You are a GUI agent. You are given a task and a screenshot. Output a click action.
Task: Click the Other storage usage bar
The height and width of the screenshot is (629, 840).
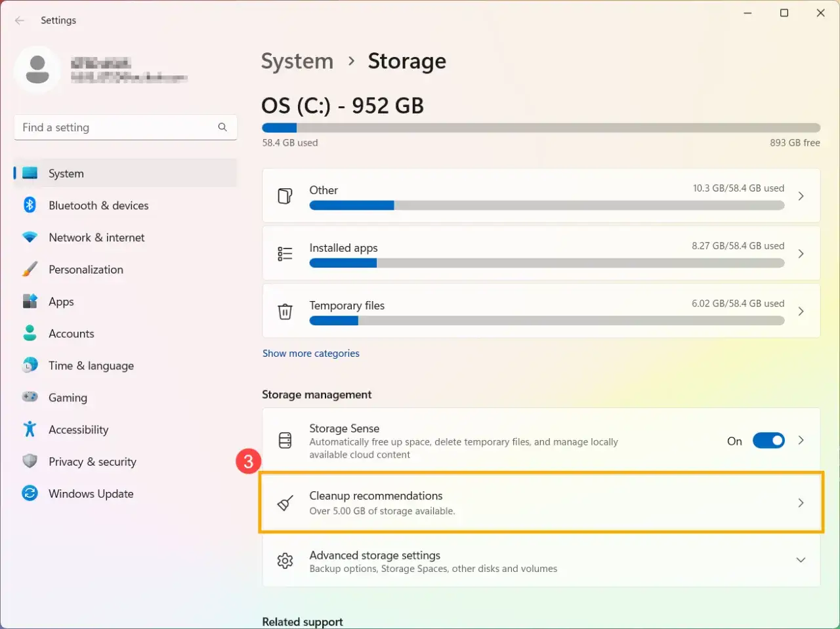[x=547, y=205]
